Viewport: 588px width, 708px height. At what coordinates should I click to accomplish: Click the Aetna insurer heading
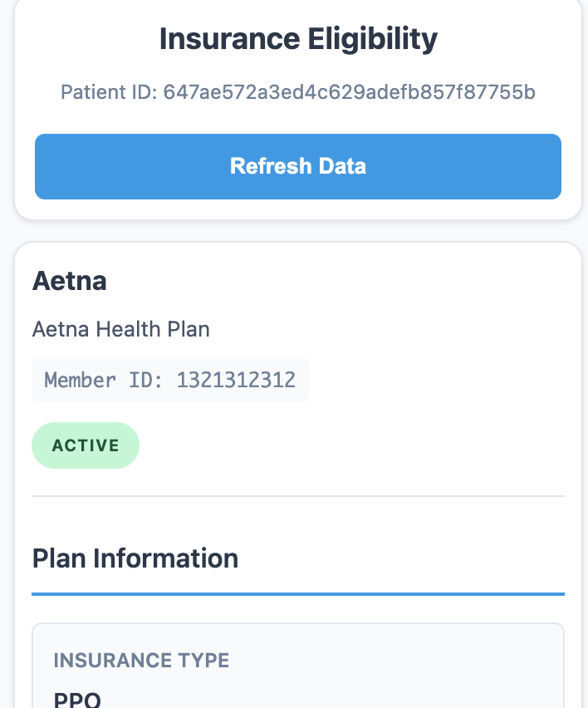[x=70, y=281]
